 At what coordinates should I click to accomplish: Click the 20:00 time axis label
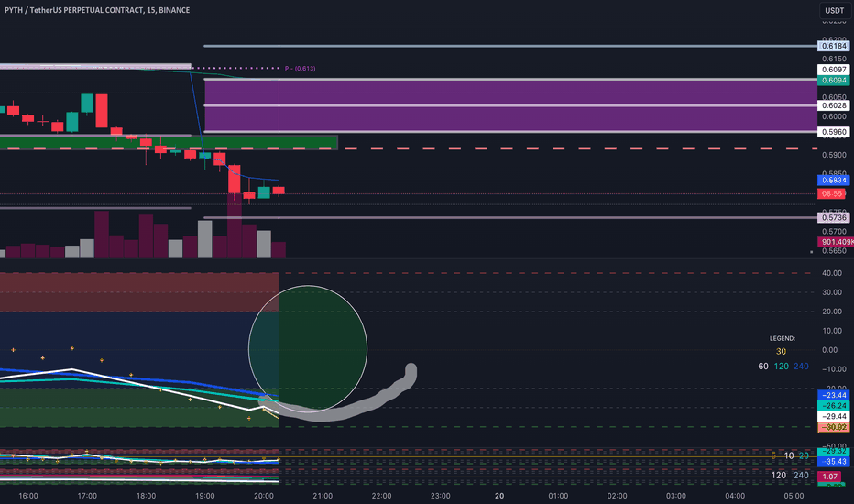264,496
